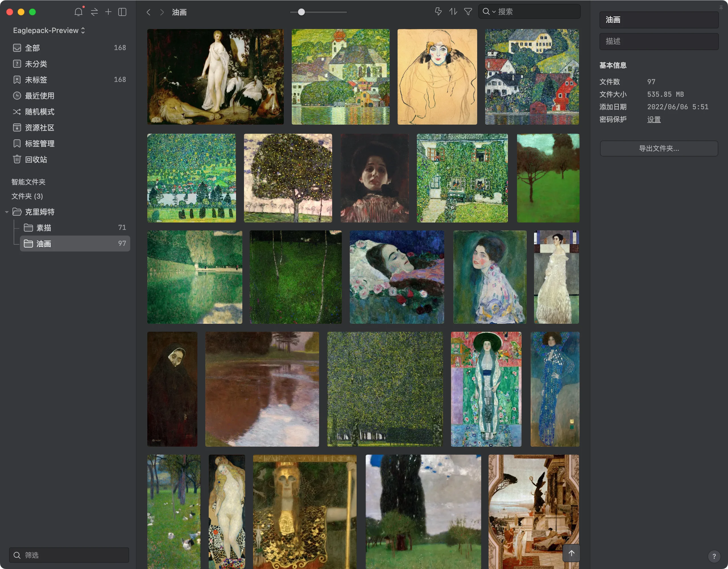Click the 描述 description field
728x569 pixels.
[x=659, y=41]
